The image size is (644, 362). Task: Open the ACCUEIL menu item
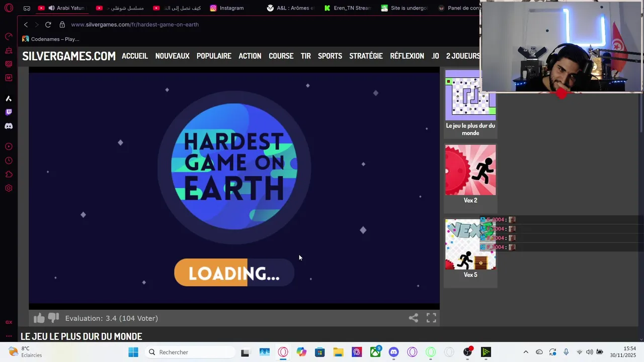point(135,56)
